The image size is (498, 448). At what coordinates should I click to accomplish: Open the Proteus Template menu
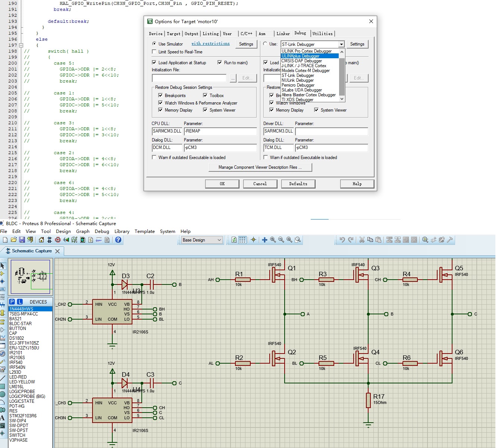[x=145, y=231]
